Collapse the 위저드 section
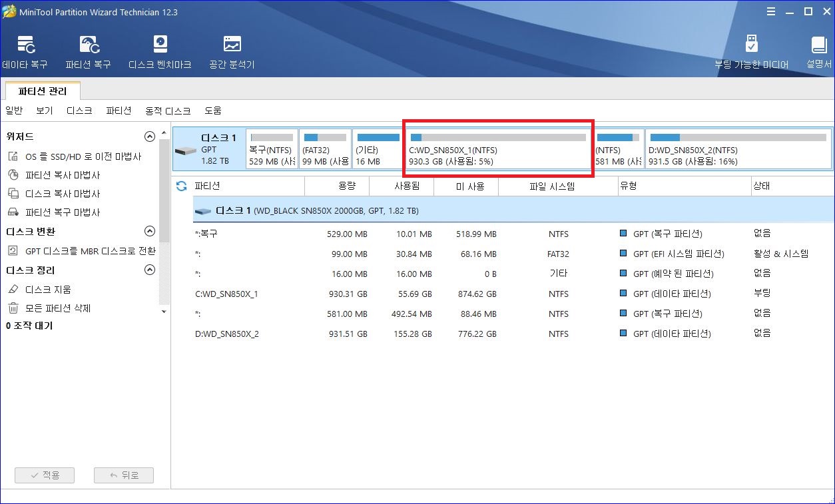The height and width of the screenshot is (504, 835). point(150,136)
